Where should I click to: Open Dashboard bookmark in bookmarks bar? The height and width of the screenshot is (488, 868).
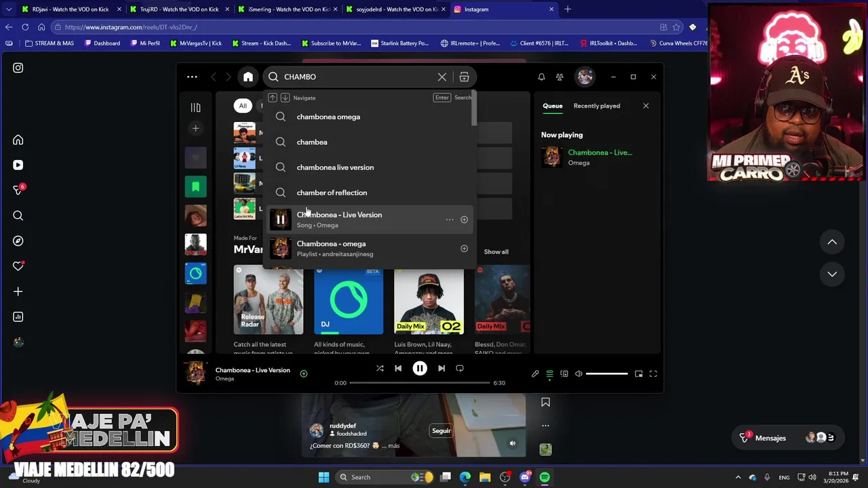pyautogui.click(x=102, y=43)
